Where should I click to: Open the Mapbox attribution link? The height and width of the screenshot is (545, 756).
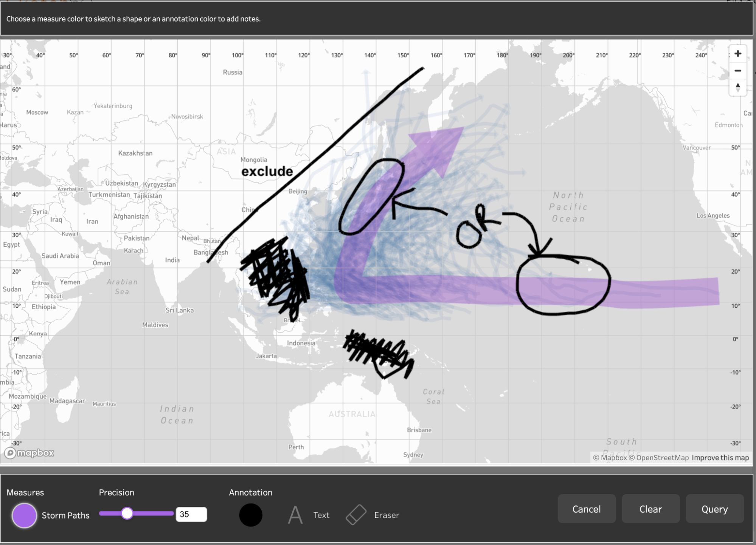click(610, 458)
